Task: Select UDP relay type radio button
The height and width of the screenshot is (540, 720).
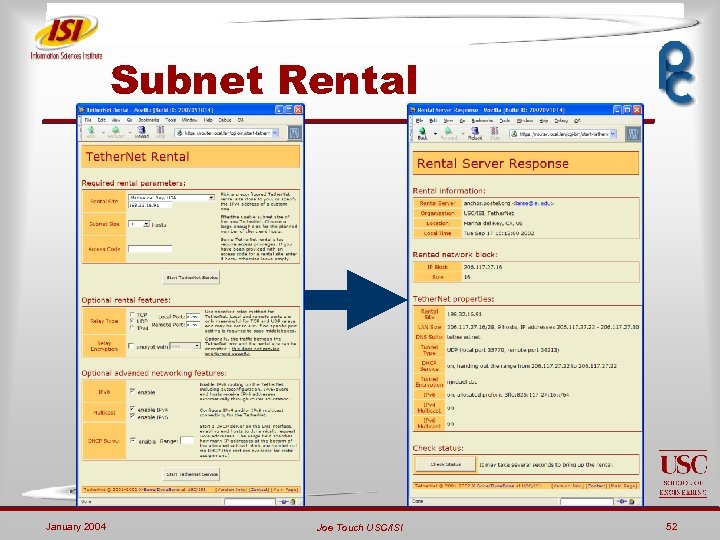Action: click(x=132, y=321)
